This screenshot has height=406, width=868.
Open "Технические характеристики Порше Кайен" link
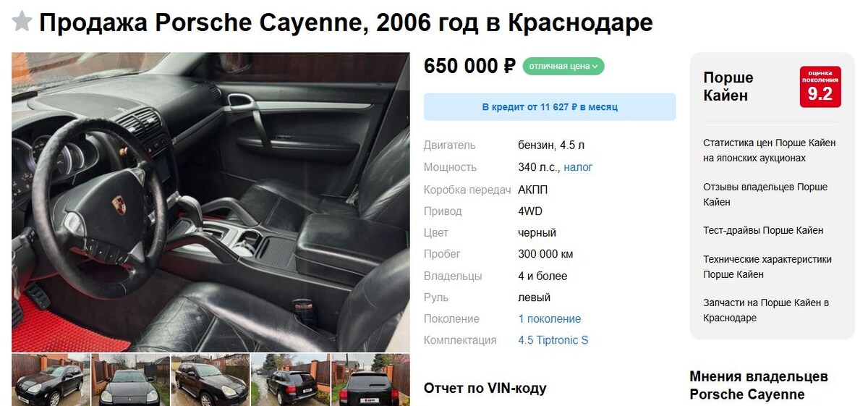(x=767, y=267)
